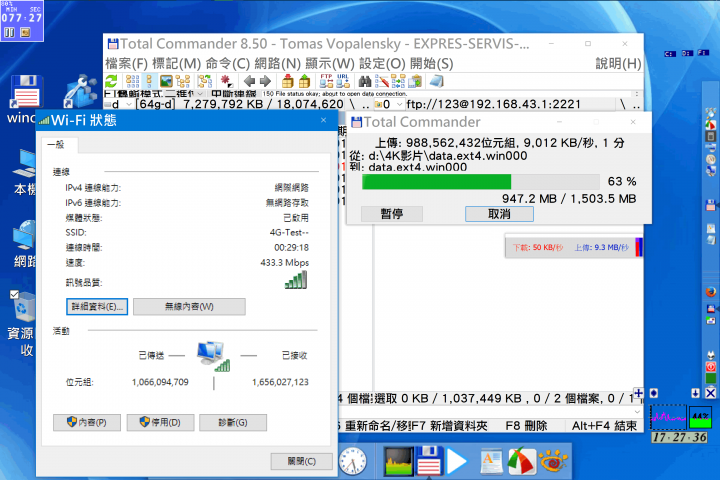Go back with the left arrow icon
This screenshot has width=720, height=480.
point(249,82)
